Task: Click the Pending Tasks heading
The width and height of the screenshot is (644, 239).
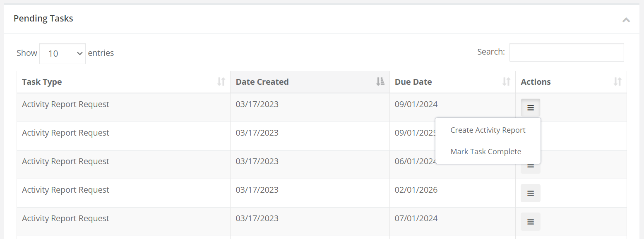Action: pyautogui.click(x=43, y=18)
